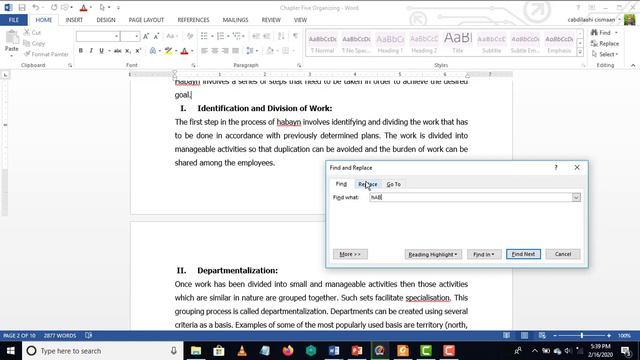Viewport: 640px width, 360px height.
Task: Apply superscript formatting
Action: (138, 51)
